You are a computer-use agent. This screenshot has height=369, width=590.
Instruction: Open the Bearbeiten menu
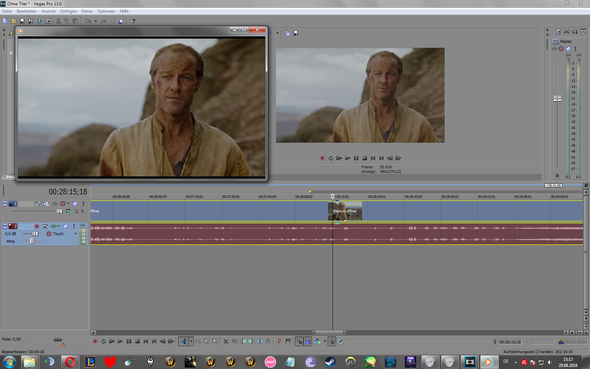coord(26,11)
